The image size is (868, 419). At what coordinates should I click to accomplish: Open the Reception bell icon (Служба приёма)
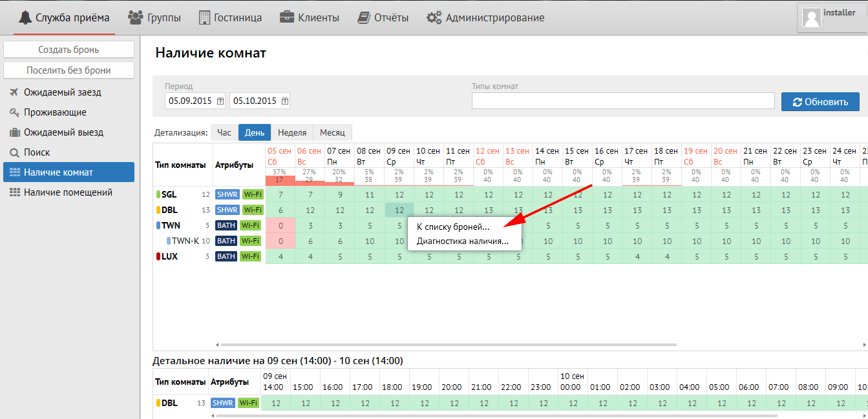tap(25, 17)
